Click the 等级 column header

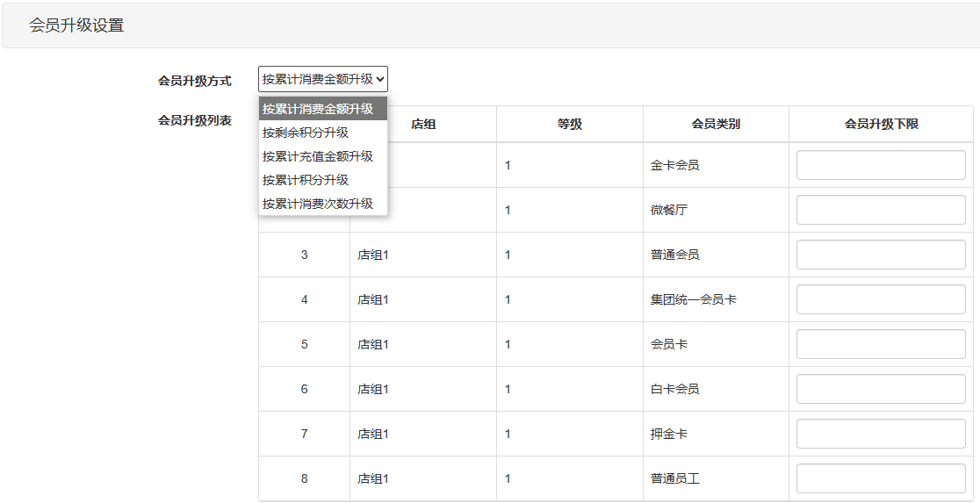coord(569,124)
